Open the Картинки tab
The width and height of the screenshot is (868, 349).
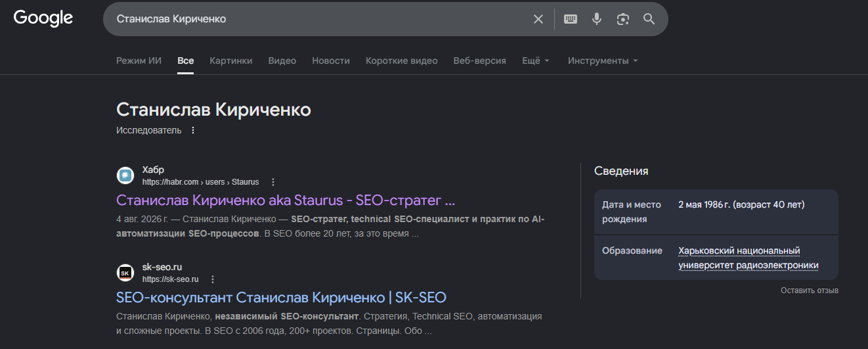[x=231, y=60]
